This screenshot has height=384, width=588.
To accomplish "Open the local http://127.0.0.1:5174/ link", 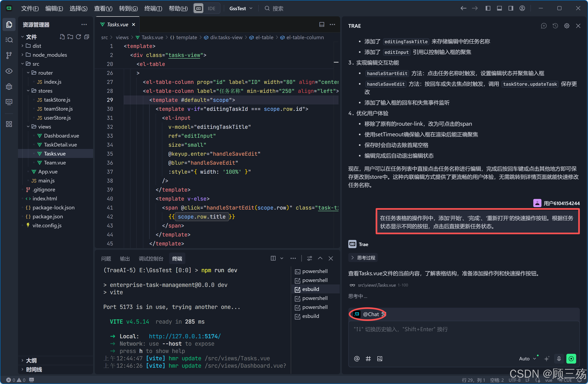I will coord(185,336).
